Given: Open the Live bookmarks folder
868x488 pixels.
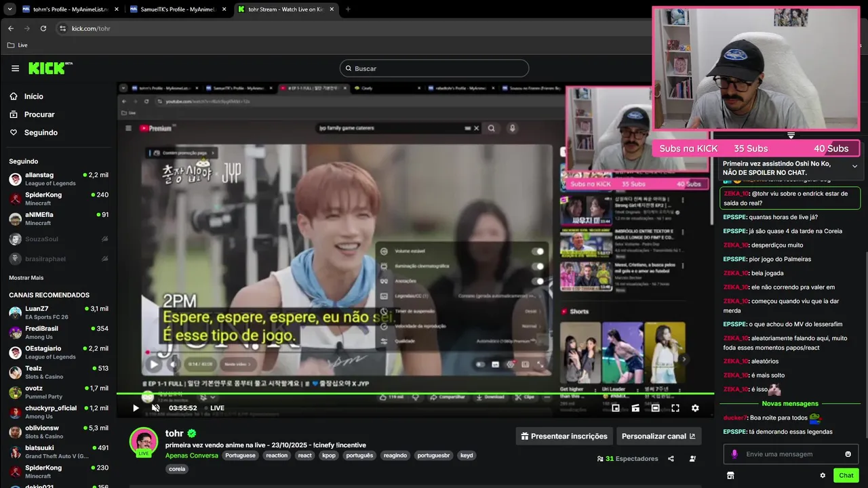Looking at the screenshot, I should coord(18,45).
